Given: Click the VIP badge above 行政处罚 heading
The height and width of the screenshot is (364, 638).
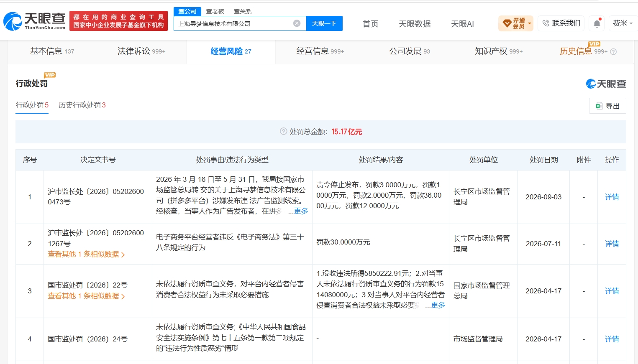Looking at the screenshot, I should (x=50, y=75).
